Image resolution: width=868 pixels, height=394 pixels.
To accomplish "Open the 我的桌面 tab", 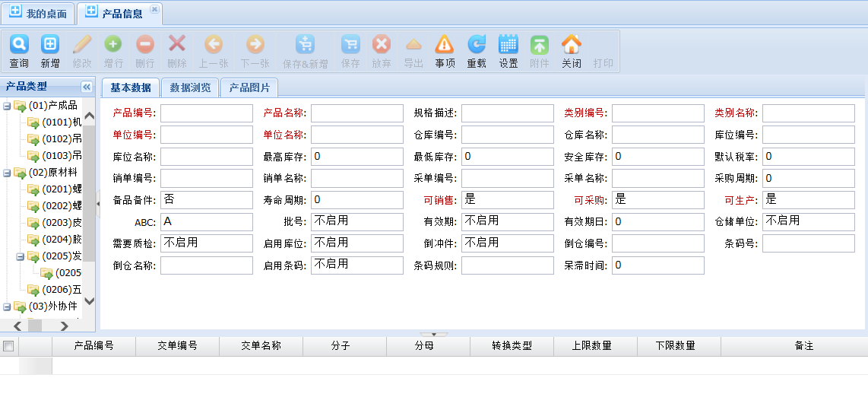I will (x=38, y=13).
